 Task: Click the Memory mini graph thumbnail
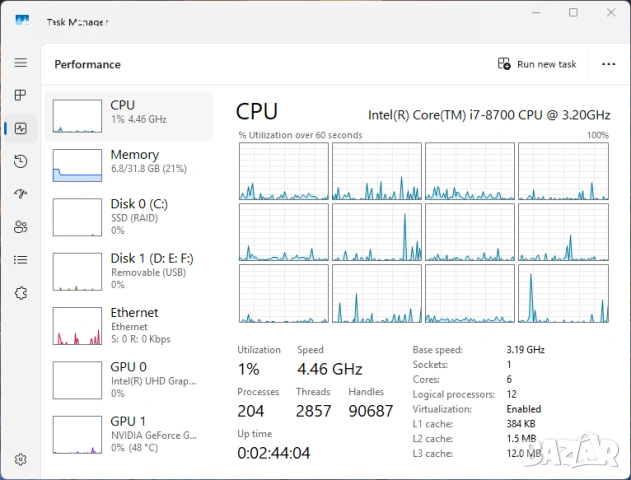[x=77, y=165]
